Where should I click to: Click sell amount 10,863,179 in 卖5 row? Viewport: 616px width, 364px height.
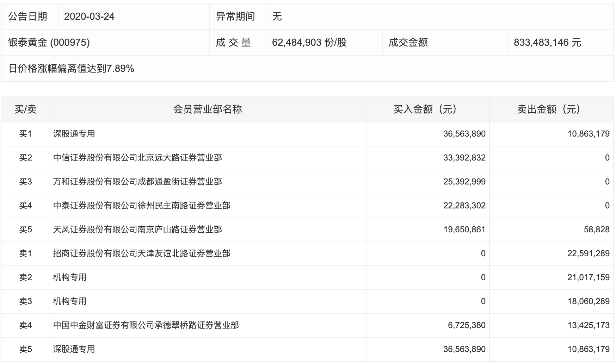(x=589, y=349)
